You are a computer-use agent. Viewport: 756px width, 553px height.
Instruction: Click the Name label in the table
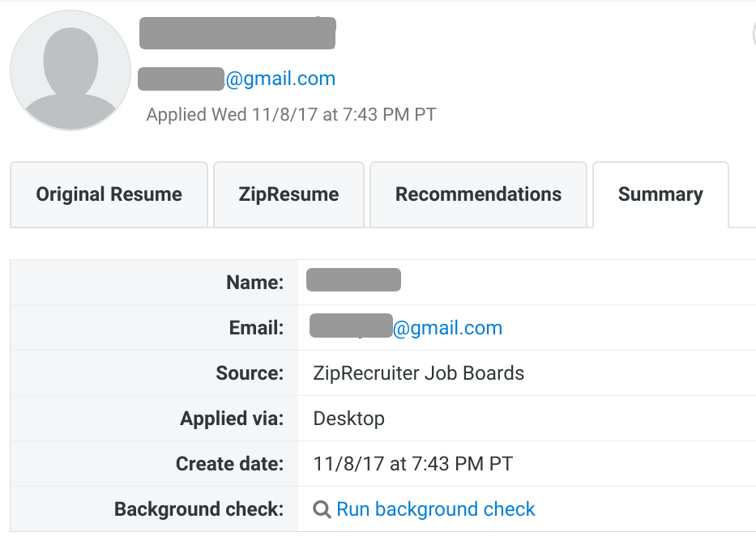(x=255, y=282)
